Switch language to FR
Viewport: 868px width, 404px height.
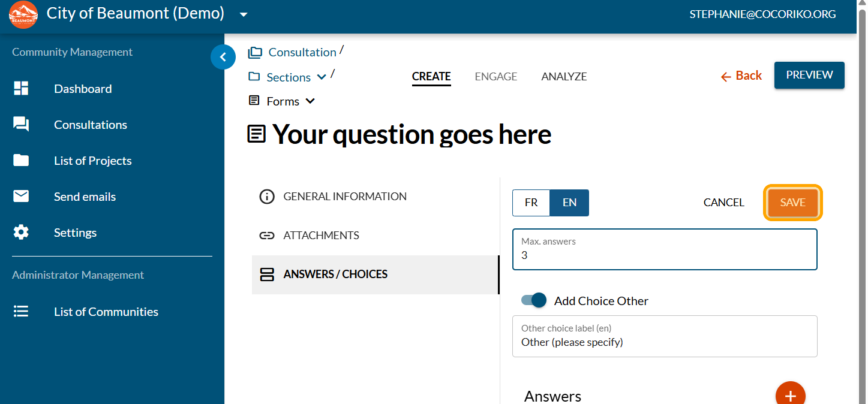531,203
